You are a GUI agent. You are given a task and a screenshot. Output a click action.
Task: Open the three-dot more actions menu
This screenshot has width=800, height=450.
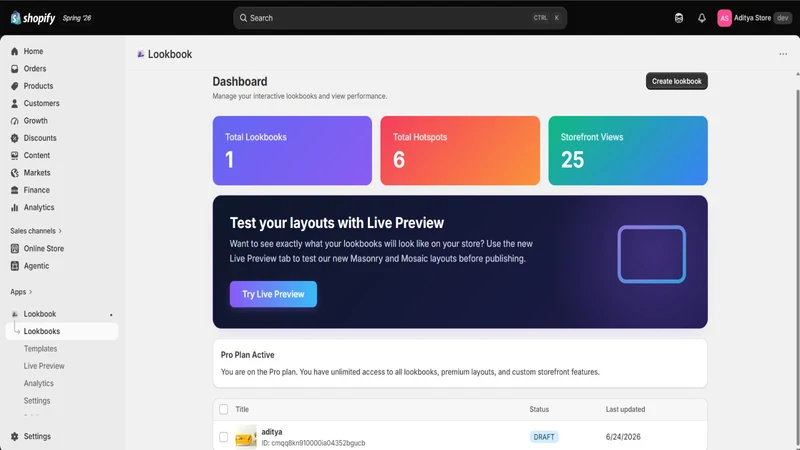click(783, 54)
